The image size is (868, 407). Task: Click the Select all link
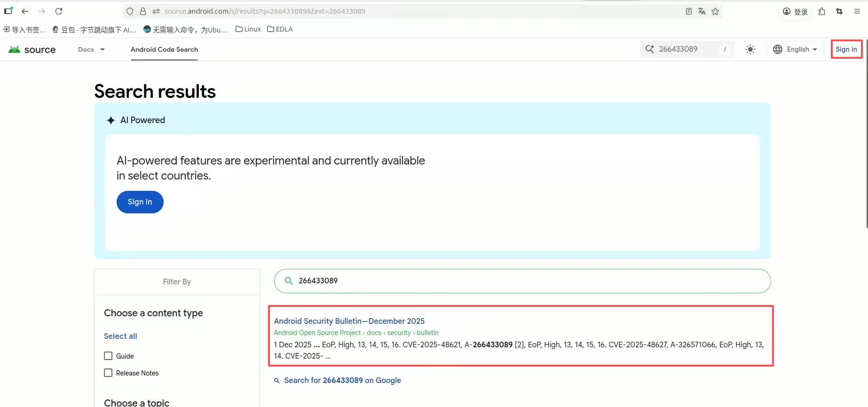click(120, 336)
